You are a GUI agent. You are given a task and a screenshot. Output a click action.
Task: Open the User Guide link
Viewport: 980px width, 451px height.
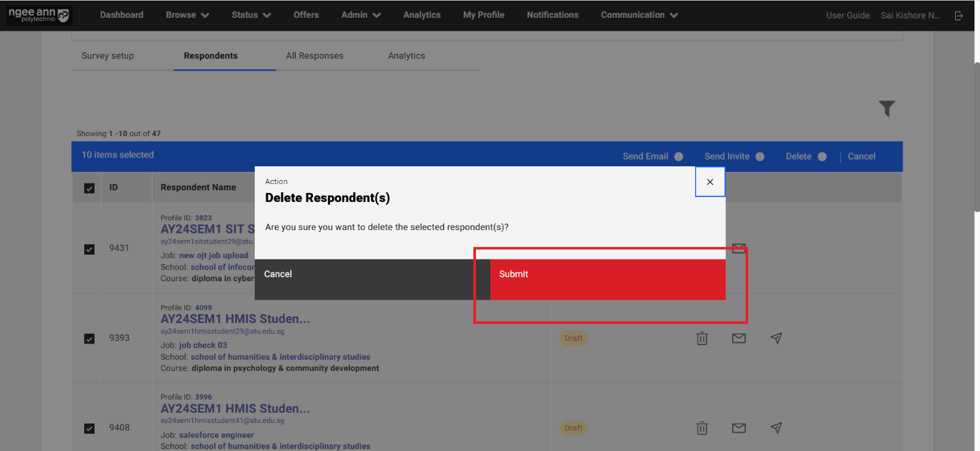847,15
